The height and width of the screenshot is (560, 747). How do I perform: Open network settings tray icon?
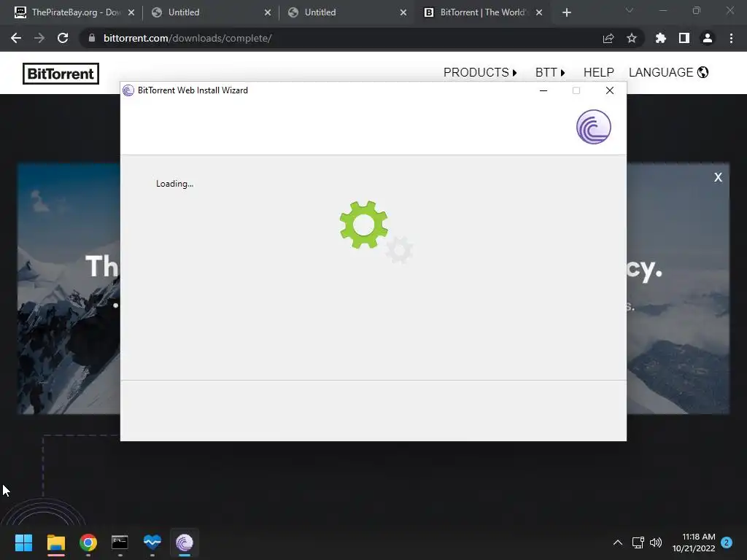pos(638,542)
